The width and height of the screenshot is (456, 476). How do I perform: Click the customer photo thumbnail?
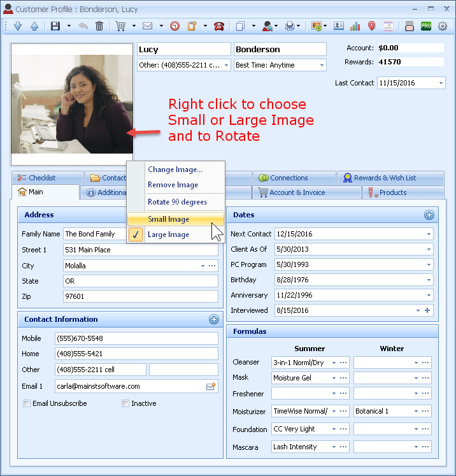point(72,105)
